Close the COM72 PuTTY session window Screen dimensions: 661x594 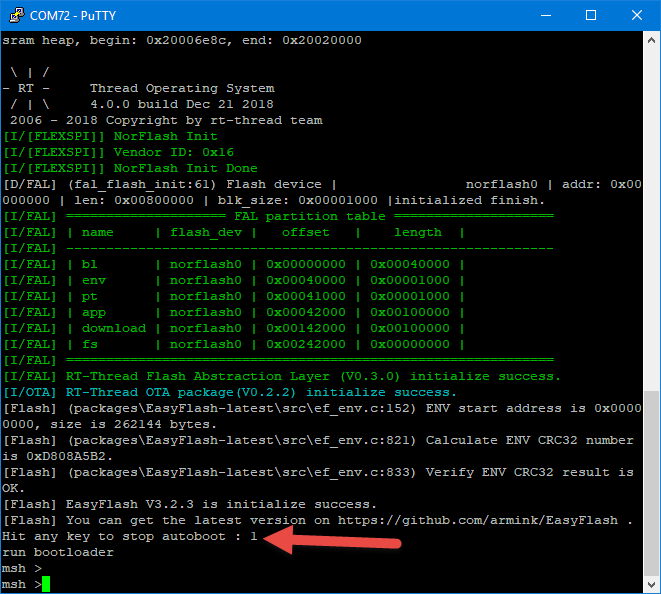pos(635,15)
